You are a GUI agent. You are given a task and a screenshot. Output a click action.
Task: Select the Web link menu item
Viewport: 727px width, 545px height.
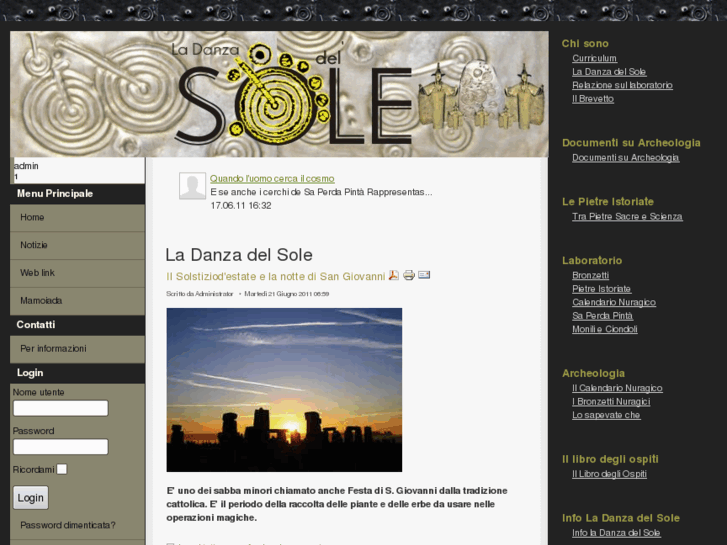[77, 273]
